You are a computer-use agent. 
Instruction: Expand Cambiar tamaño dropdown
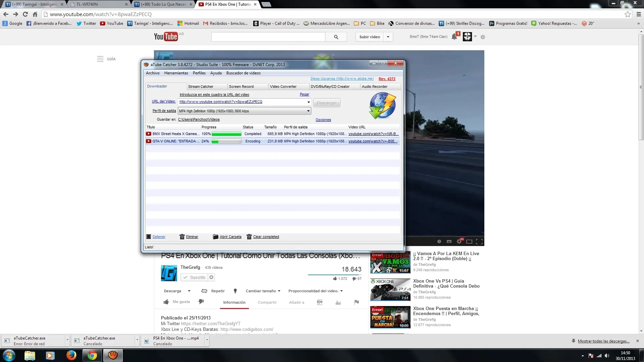point(263,291)
